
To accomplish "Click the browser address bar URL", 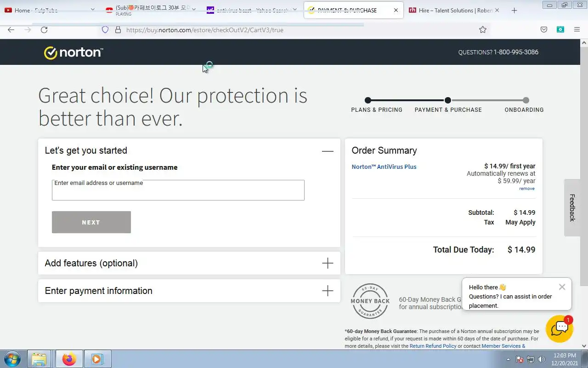I will (205, 30).
